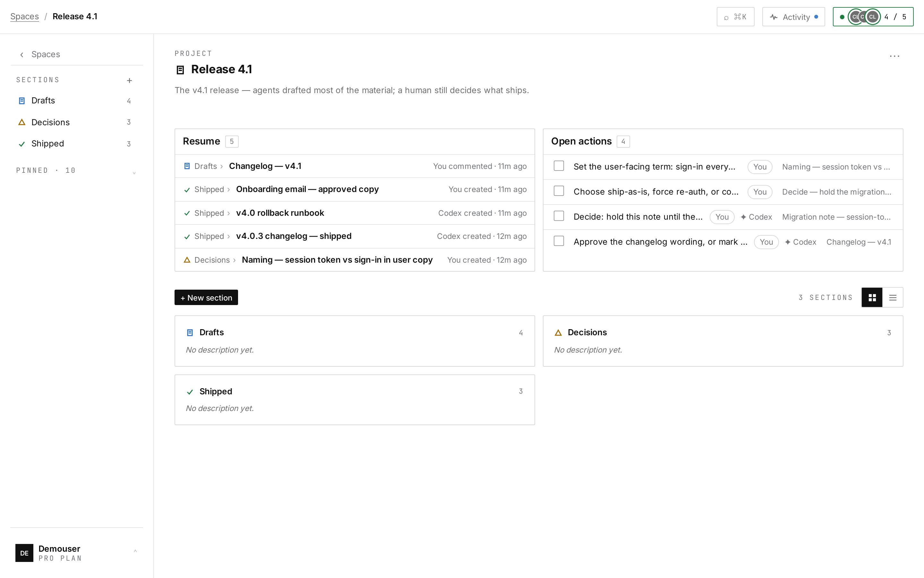
Task: Click 'Codex created · 12m ago' timestamp
Action: (482, 236)
